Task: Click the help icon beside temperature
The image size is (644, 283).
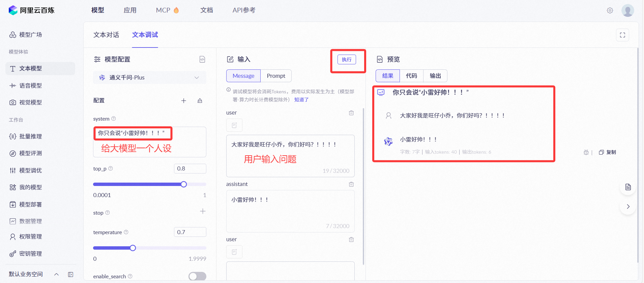Action: coord(126,232)
